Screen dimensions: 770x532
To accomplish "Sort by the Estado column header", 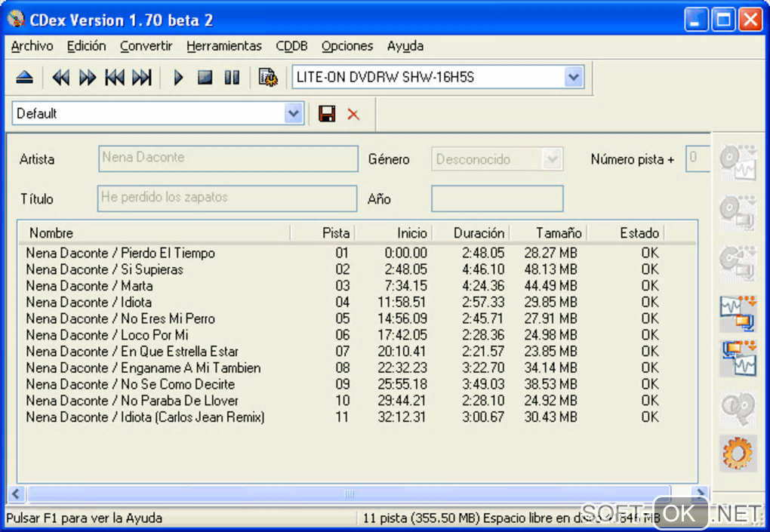I will pos(626,232).
